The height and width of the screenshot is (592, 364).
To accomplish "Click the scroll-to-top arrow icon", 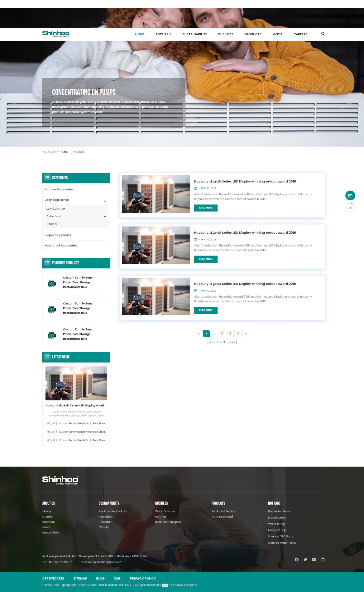I will pos(350,208).
